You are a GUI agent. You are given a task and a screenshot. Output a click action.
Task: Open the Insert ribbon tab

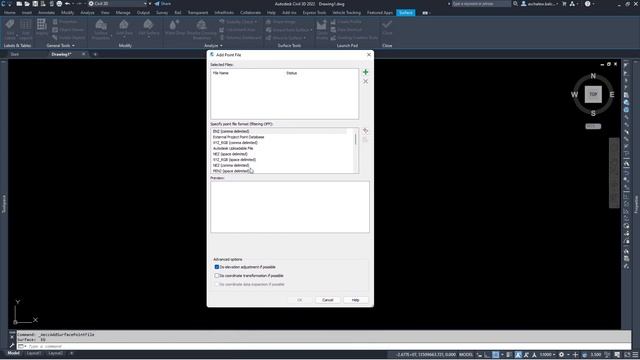tap(27, 13)
